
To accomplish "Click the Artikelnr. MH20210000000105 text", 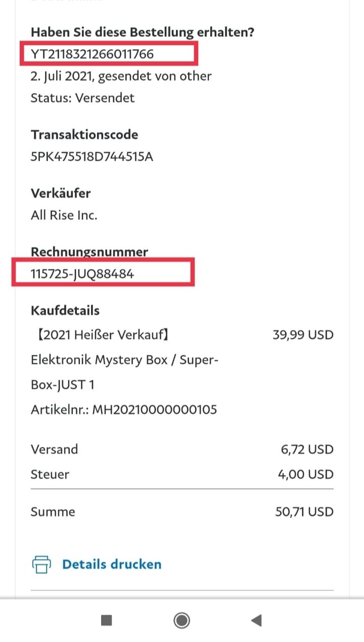I will point(124,409).
